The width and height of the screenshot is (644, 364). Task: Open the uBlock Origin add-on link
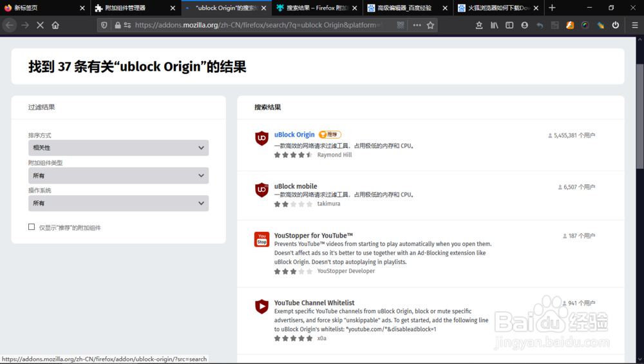coord(294,135)
